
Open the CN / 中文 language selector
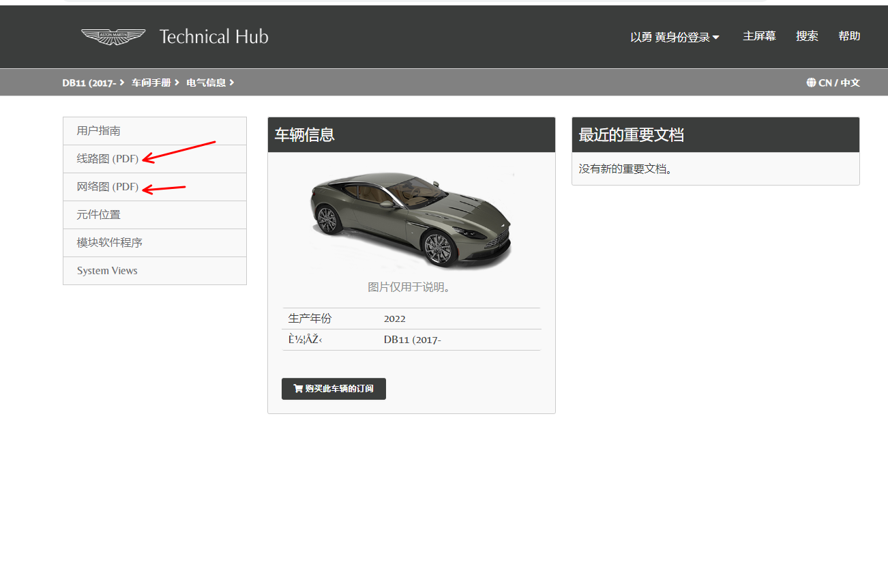(838, 83)
